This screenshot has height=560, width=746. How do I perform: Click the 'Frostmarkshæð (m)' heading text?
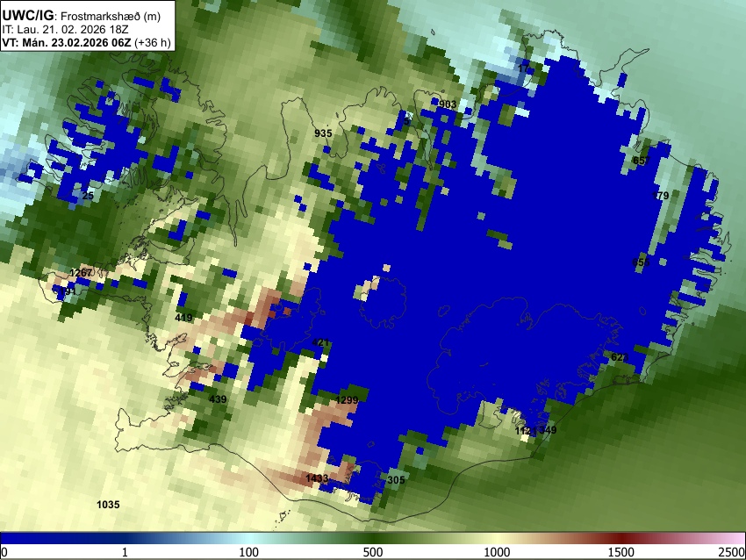[111, 16]
